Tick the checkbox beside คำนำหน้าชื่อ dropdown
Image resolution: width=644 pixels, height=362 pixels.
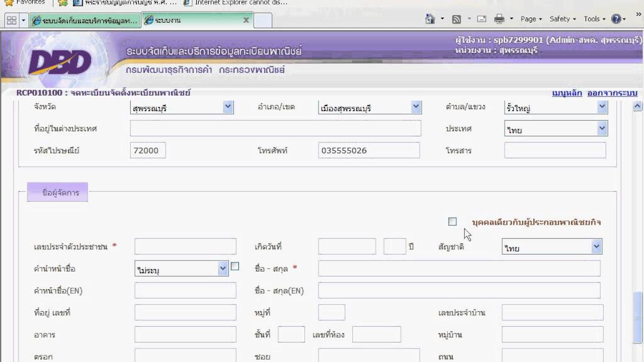235,266
